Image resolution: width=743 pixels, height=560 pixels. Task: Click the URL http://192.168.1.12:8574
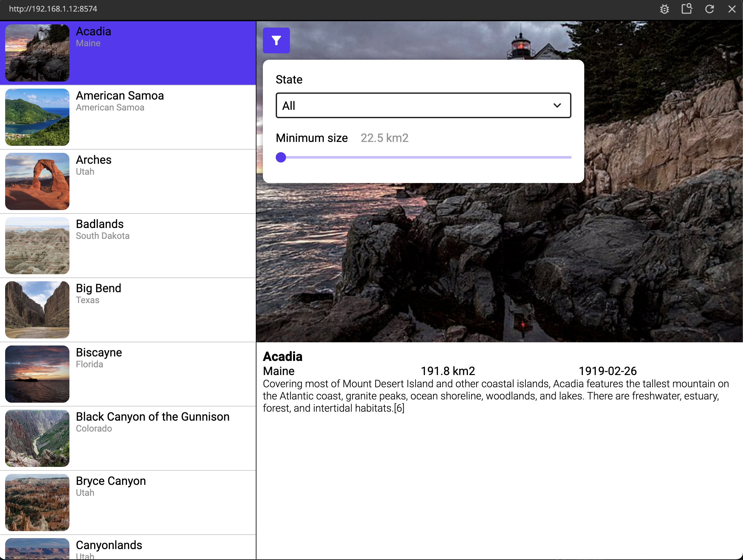[x=53, y=9]
